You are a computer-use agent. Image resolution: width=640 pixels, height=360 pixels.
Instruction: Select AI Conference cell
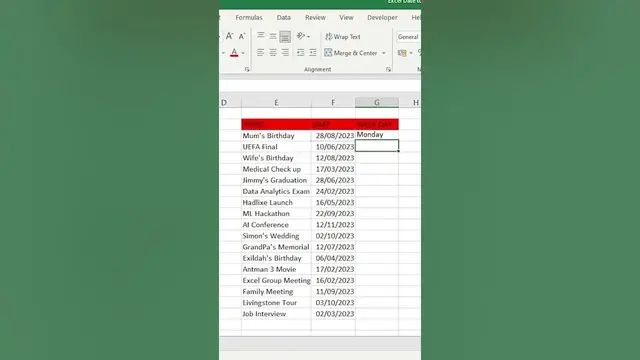click(x=276, y=224)
